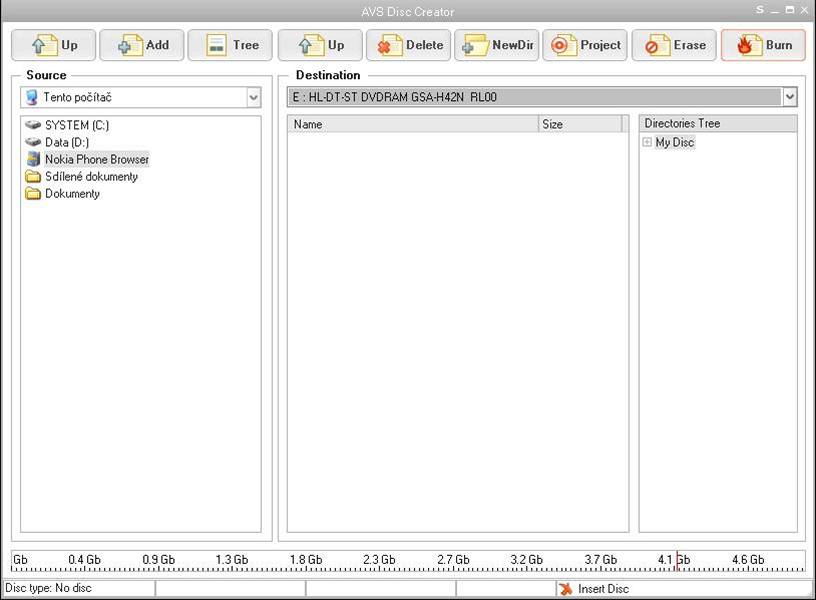This screenshot has height=600, width=816.
Task: Toggle the Tree view button
Action: [x=230, y=45]
